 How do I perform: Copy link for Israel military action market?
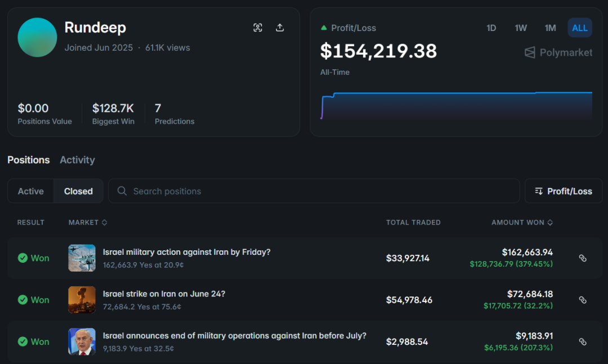(583, 258)
